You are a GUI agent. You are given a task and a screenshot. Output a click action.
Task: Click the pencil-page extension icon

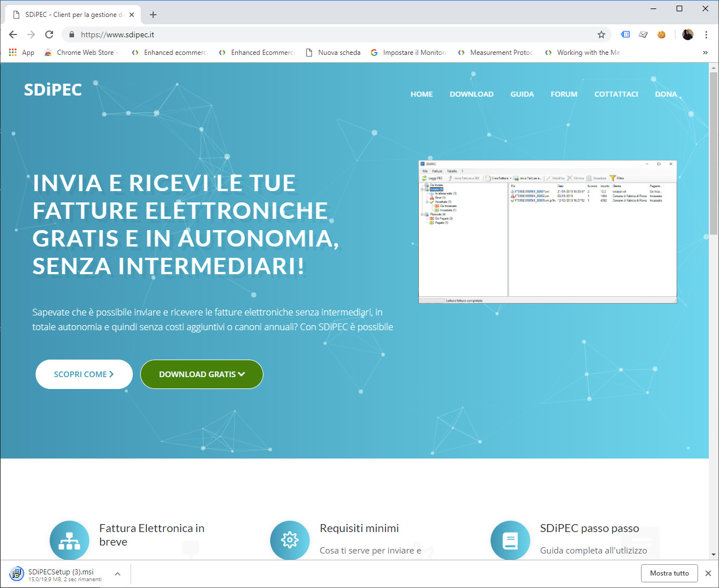click(643, 34)
